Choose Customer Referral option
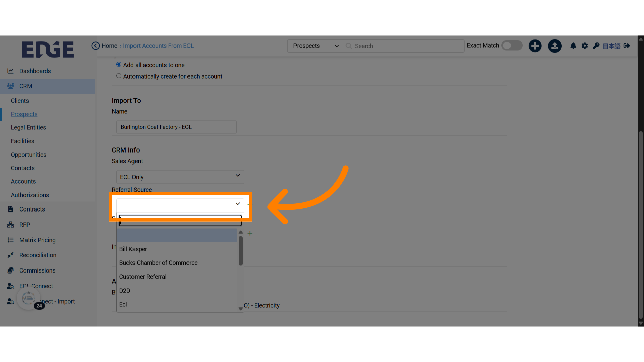 177,277
